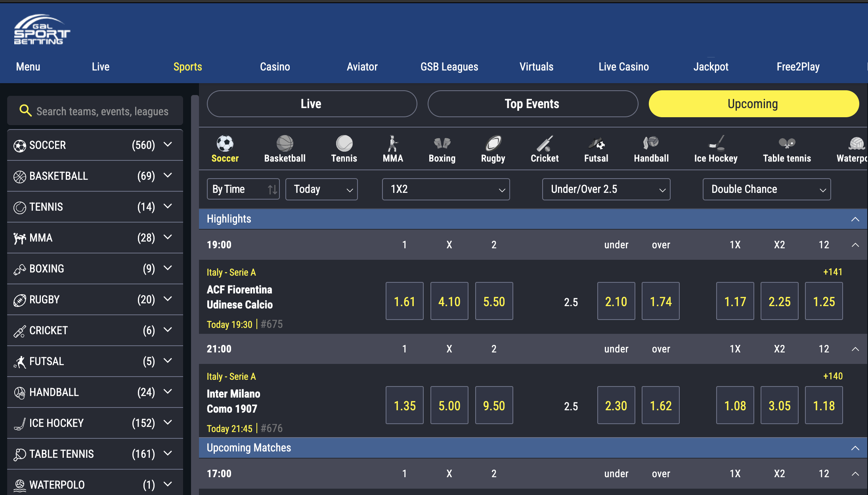
Task: Choose the Cricket bat icon
Action: coord(545,144)
